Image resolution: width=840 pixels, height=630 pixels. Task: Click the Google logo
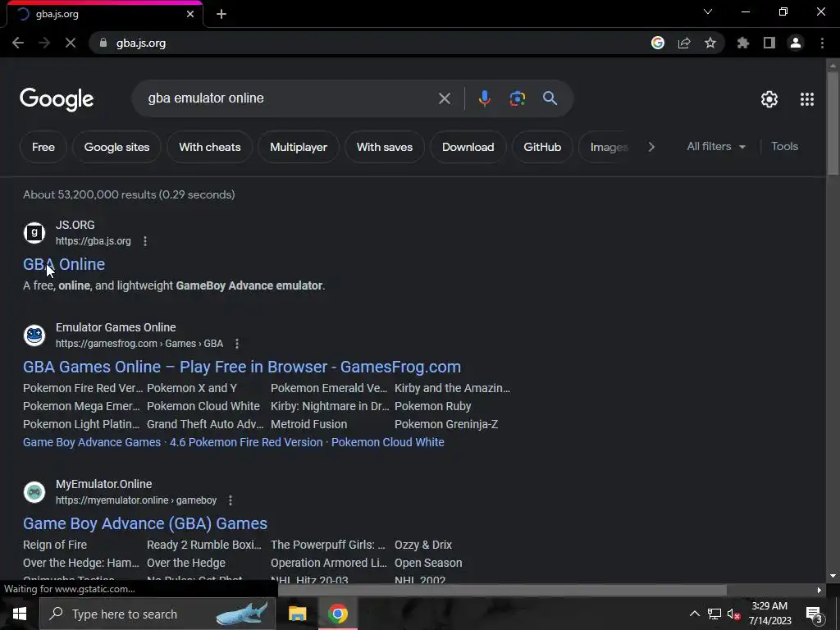pos(57,99)
